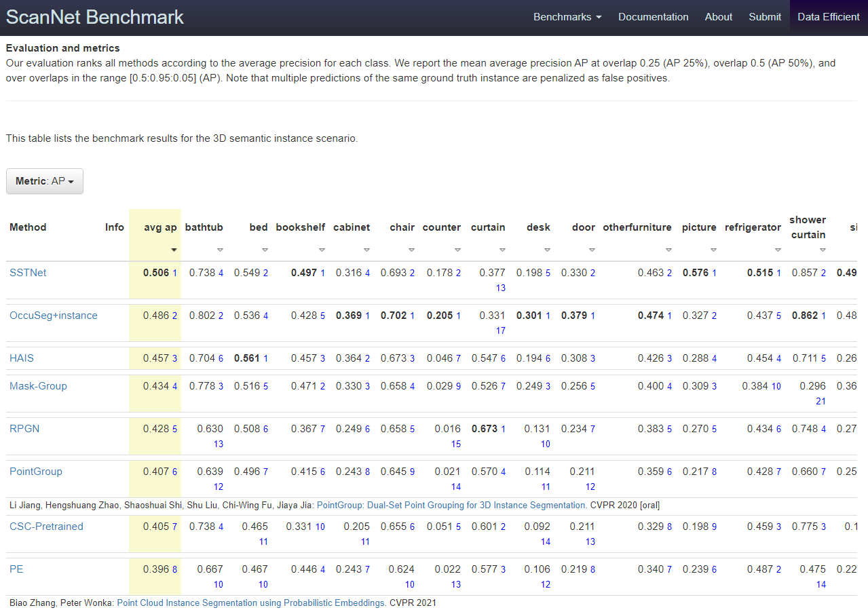Open PointGroup Dual-Set Point Grouping paper link
The height and width of the screenshot is (610, 868).
pos(452,505)
